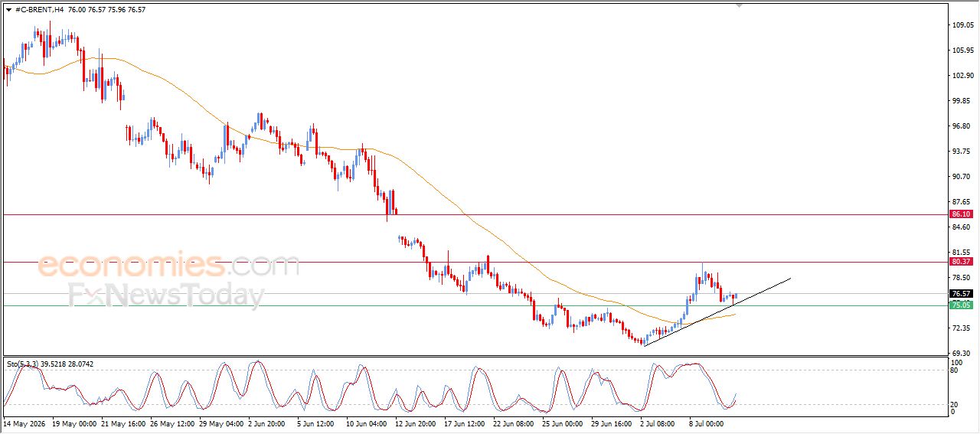Click the 2 Jul 08:00 time label

click(657, 423)
